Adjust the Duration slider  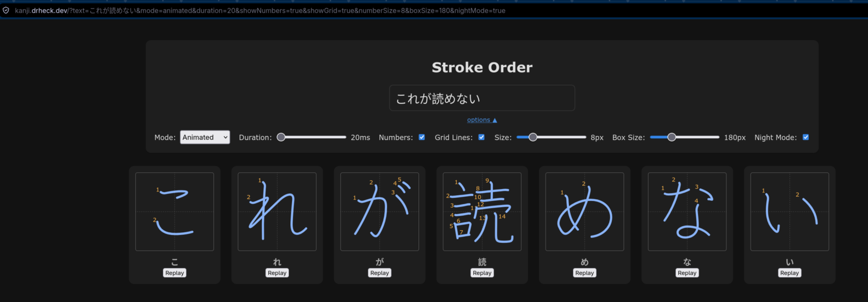pos(312,137)
